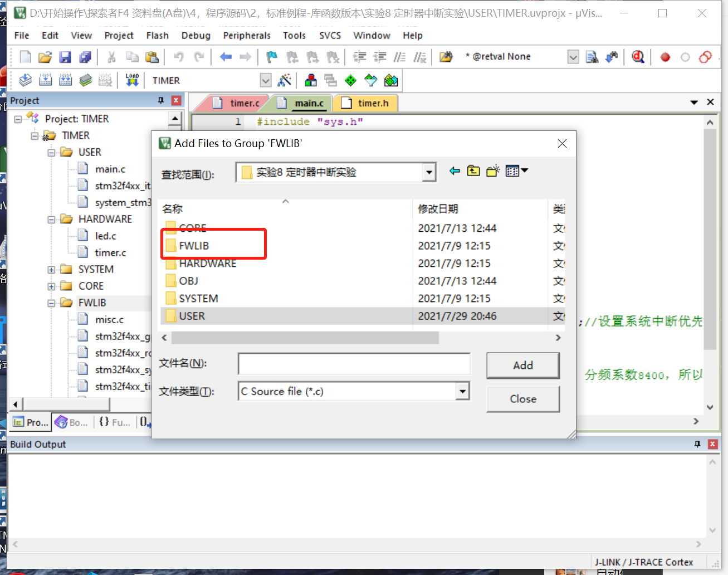Viewport: 728px width, 575px height.
Task: Close the Build Output panel
Action: [x=712, y=444]
